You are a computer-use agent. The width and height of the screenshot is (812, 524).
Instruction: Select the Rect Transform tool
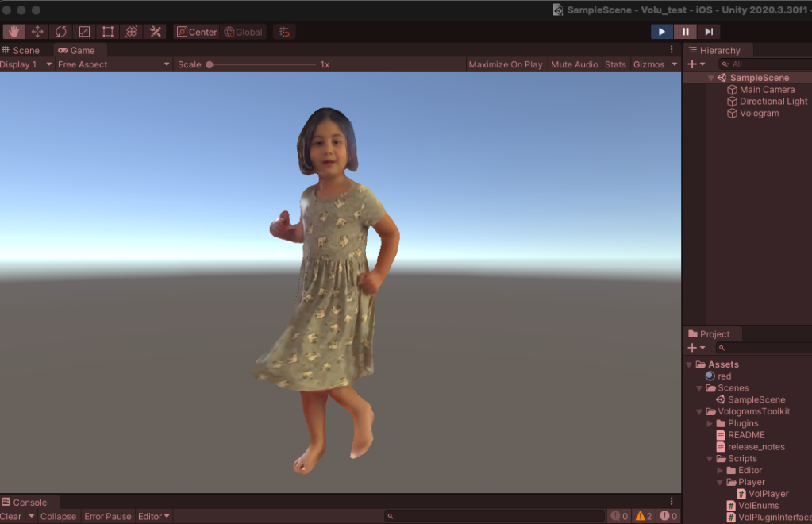(x=108, y=32)
